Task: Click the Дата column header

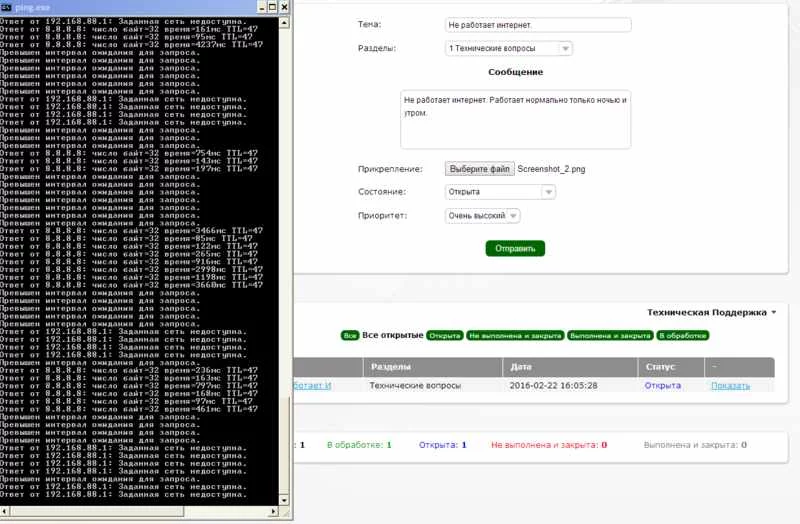Action: 570,367
